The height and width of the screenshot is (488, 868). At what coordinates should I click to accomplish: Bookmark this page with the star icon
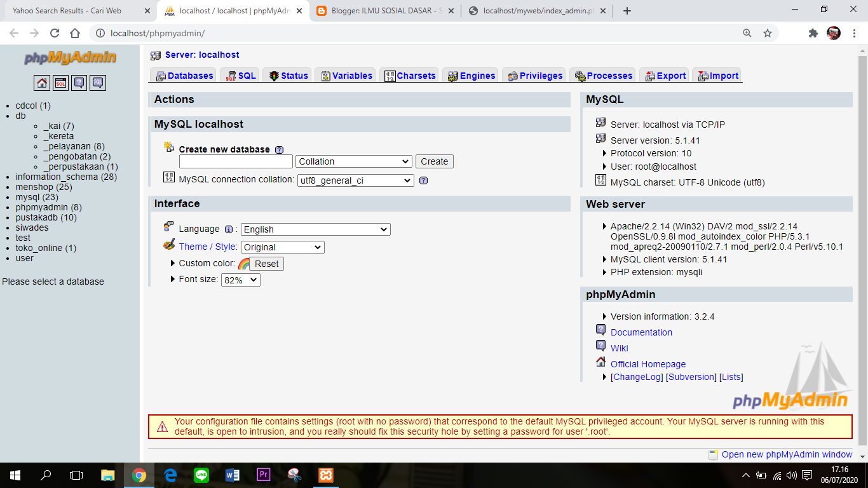pos(768,33)
